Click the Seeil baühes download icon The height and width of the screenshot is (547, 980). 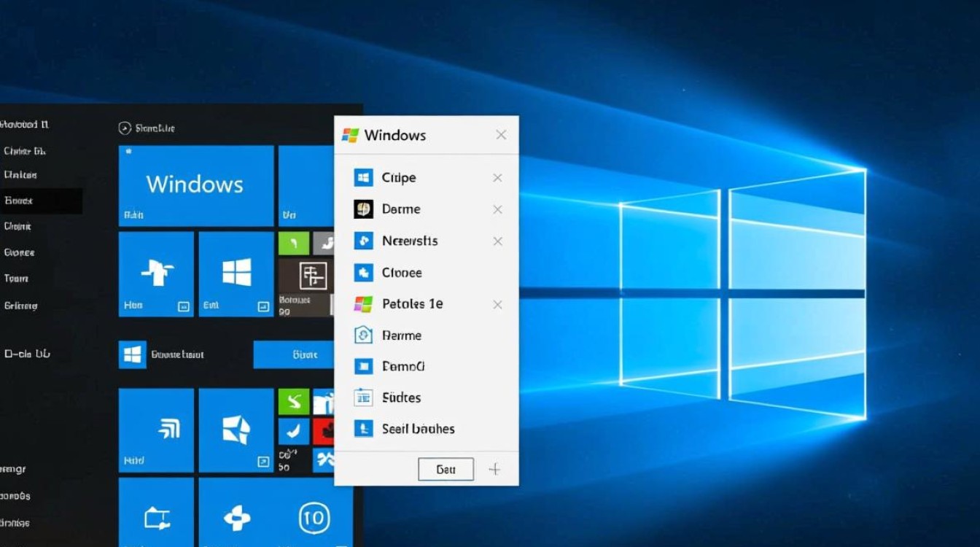click(362, 429)
